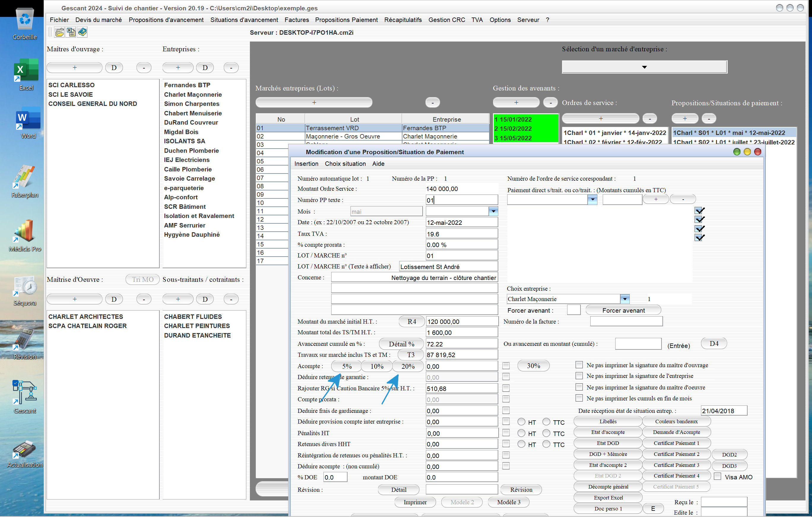The image size is (812, 517).
Task: Open the Choix entreprise dropdown
Action: tap(625, 299)
